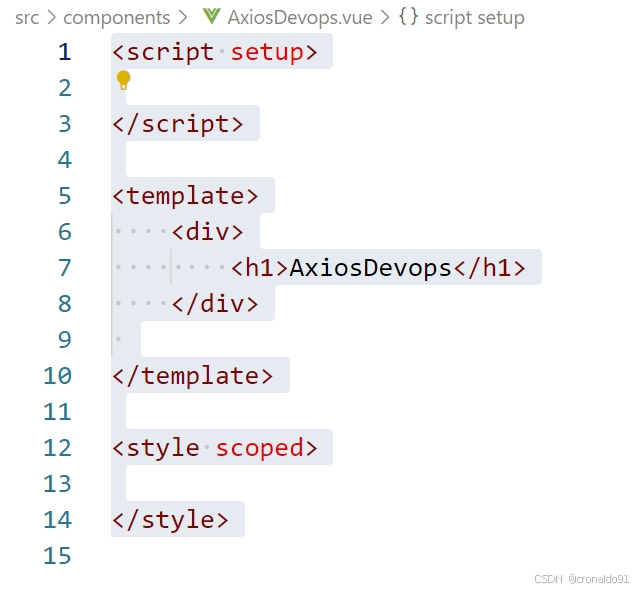Click the opening <div> tag

207,231
